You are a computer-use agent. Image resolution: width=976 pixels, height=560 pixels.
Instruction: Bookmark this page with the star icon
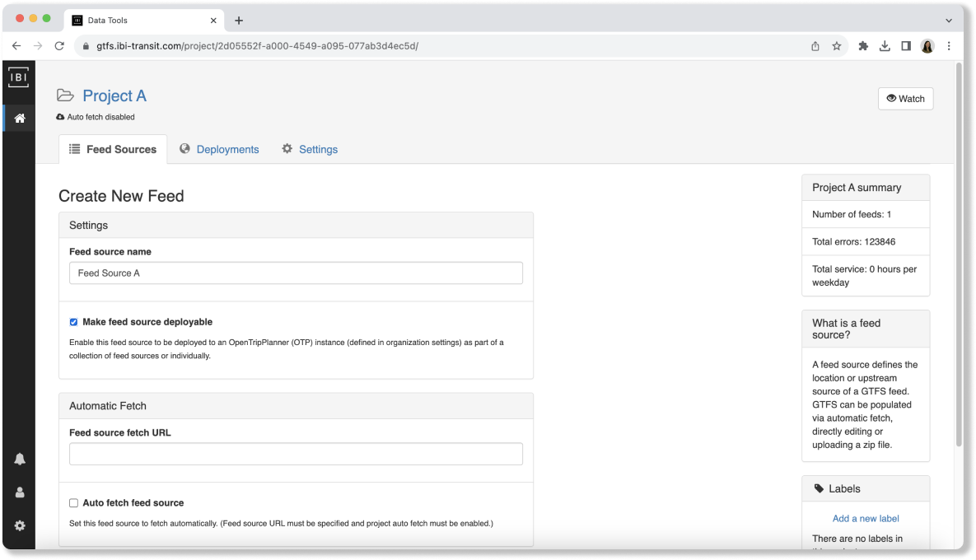(837, 46)
